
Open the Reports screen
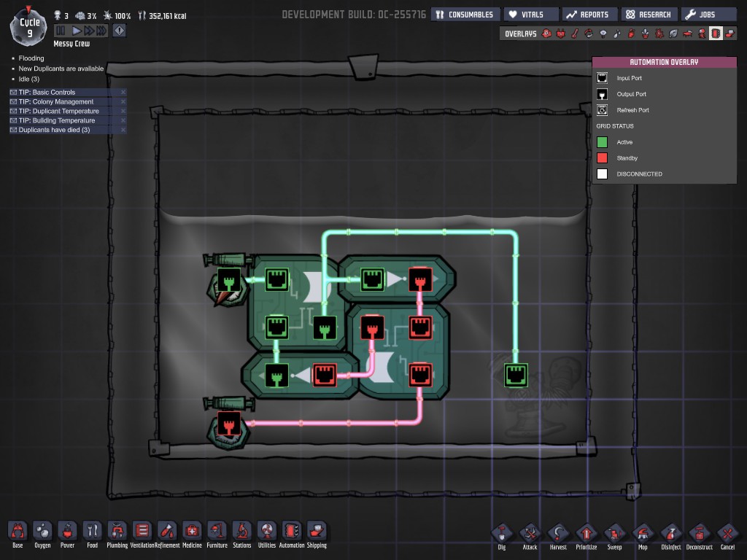click(589, 15)
